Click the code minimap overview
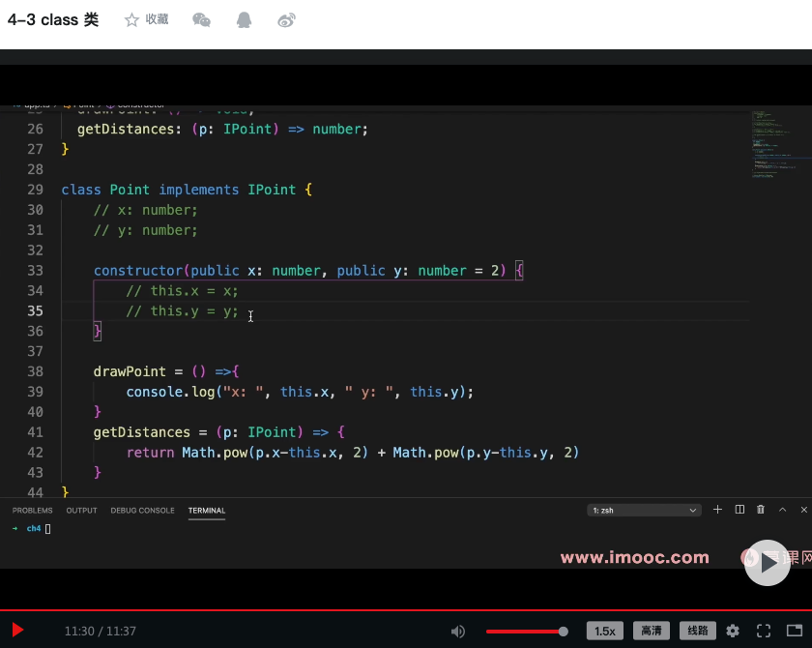The height and width of the screenshot is (648, 812). (x=780, y=145)
